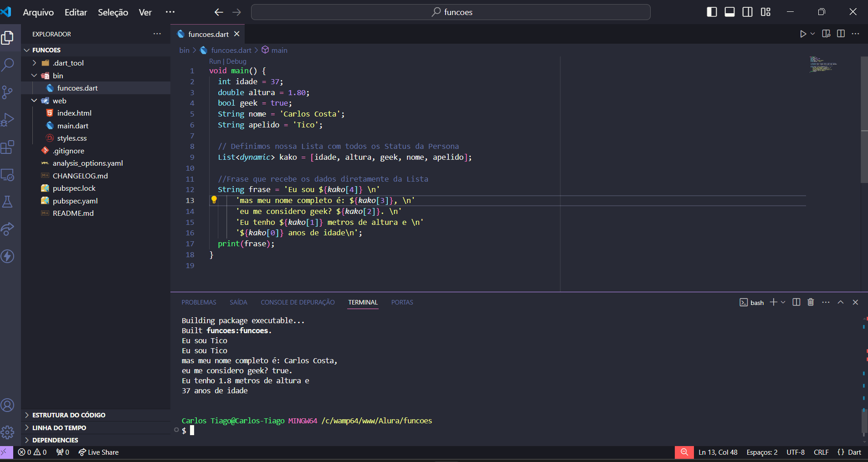This screenshot has width=868, height=462.
Task: Maximize the panel size with chevron up
Action: 841,302
